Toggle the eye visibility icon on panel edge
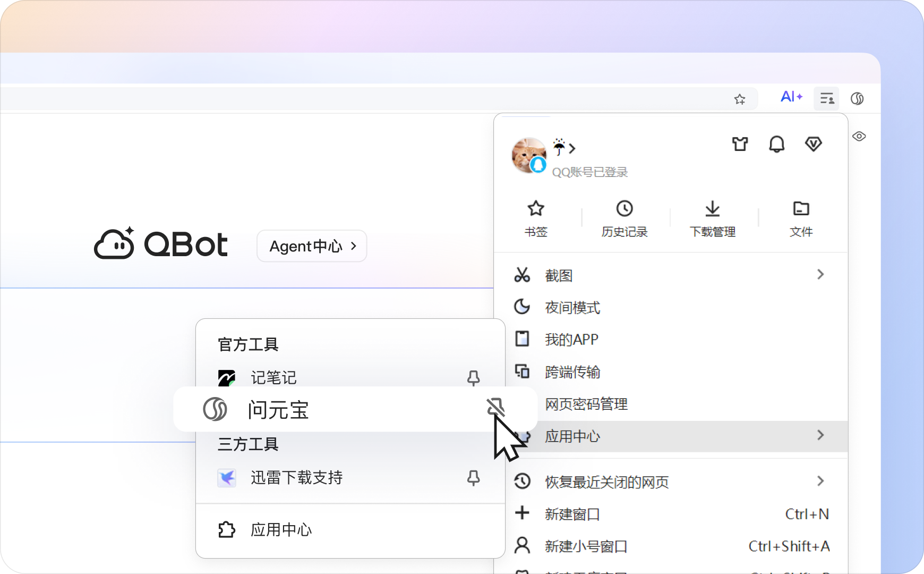 859,136
